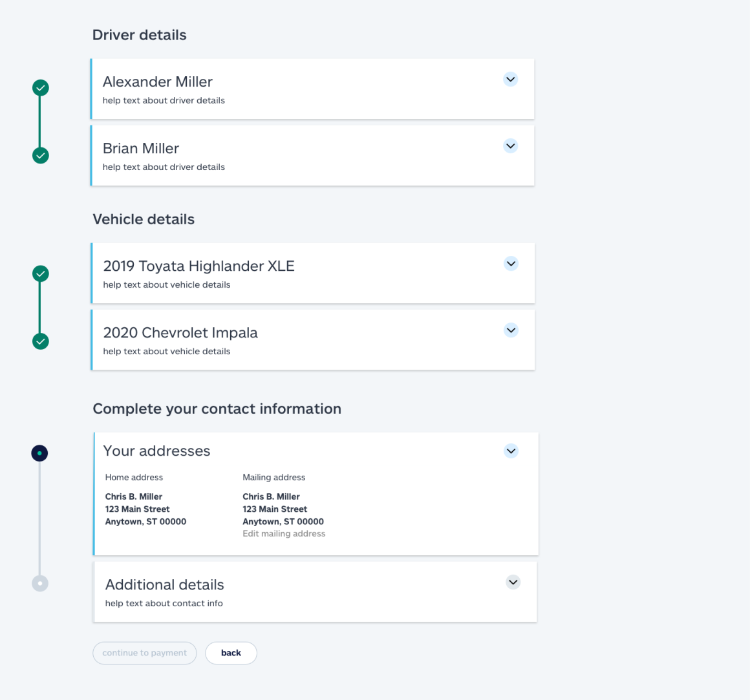Click the help text about contact info
The image size is (750, 700).
coord(164,604)
